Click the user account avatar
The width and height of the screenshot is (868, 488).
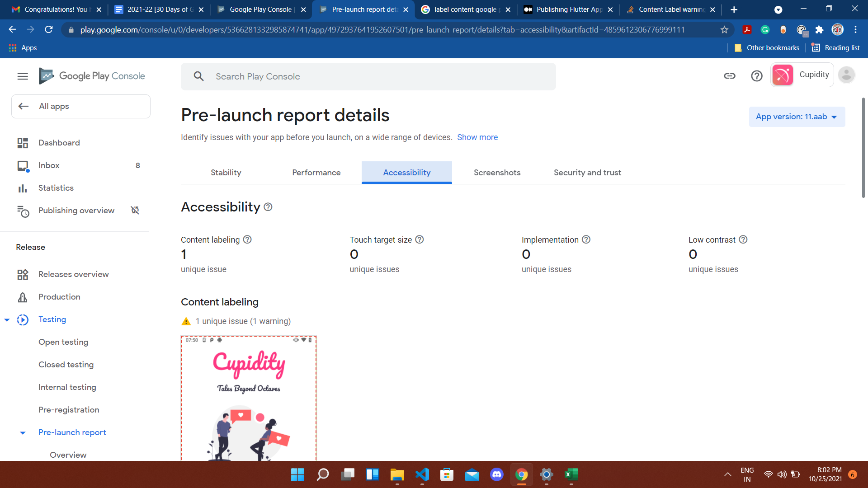846,75
